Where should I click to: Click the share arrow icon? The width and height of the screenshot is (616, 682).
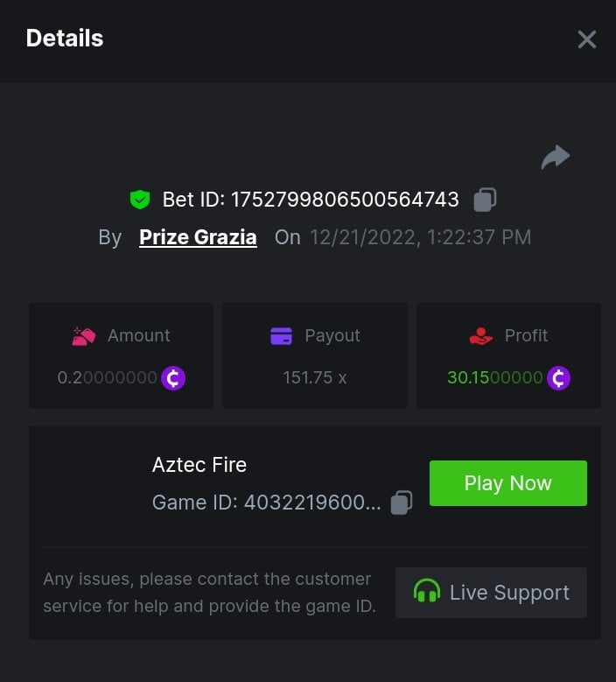[555, 157]
